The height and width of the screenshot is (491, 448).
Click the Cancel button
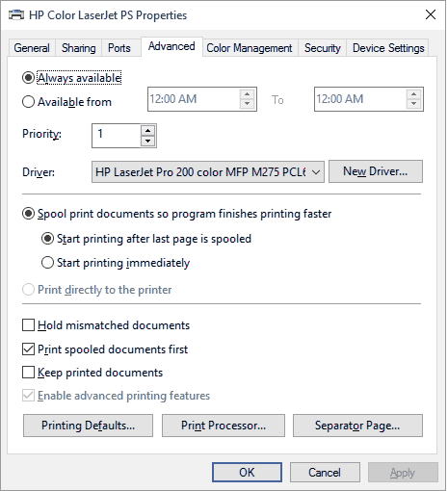pos(325,473)
